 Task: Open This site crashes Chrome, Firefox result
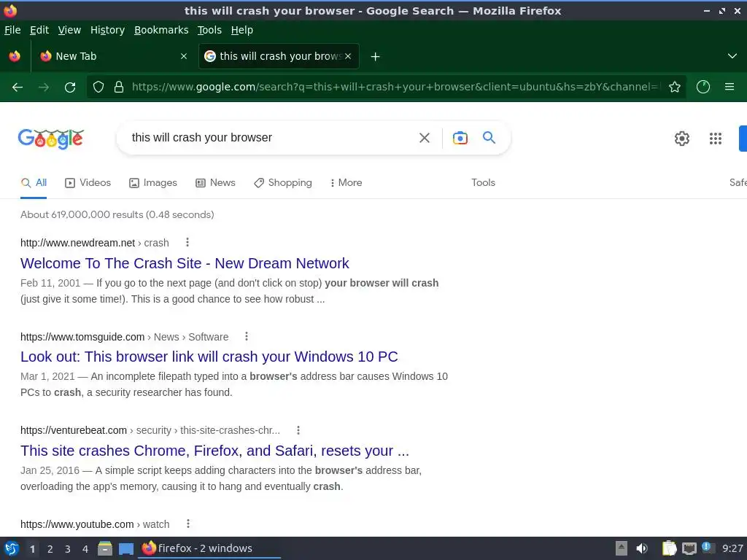[x=215, y=451]
